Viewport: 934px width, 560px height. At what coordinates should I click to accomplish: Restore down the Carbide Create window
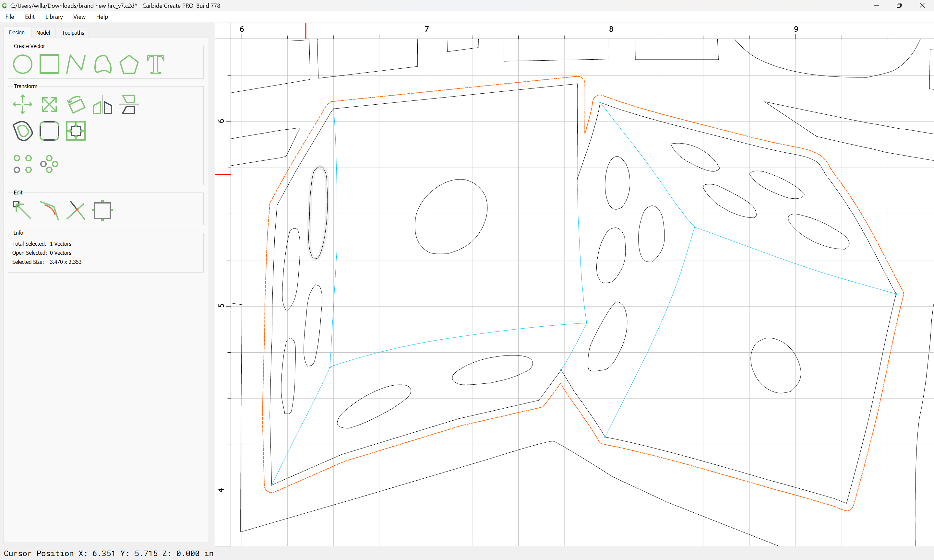pos(899,5)
